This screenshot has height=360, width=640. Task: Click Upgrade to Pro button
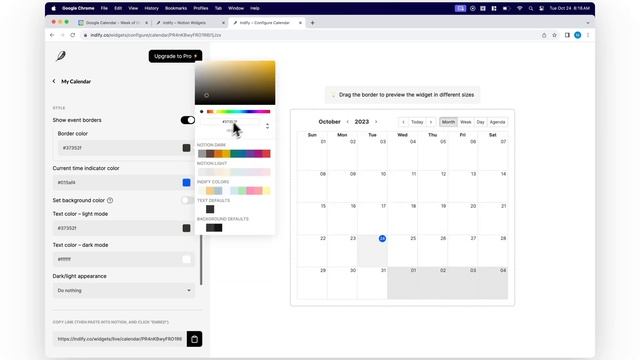[176, 56]
